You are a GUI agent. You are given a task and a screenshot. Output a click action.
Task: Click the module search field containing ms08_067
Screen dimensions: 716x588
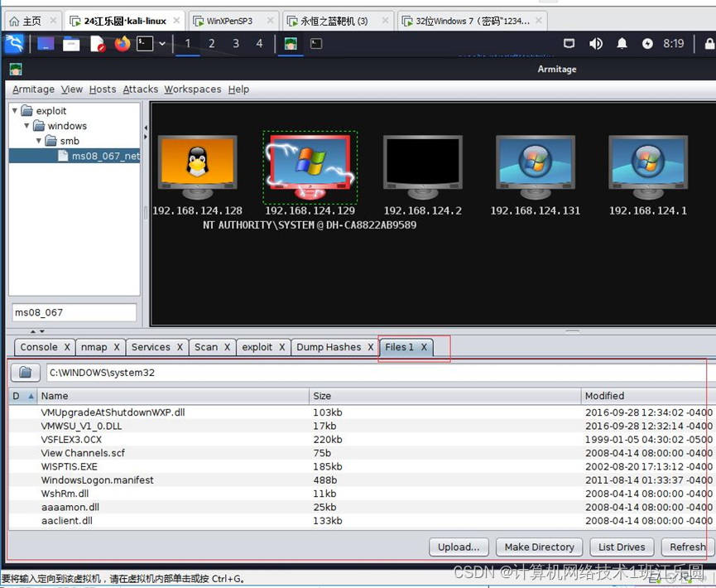pyautogui.click(x=74, y=312)
